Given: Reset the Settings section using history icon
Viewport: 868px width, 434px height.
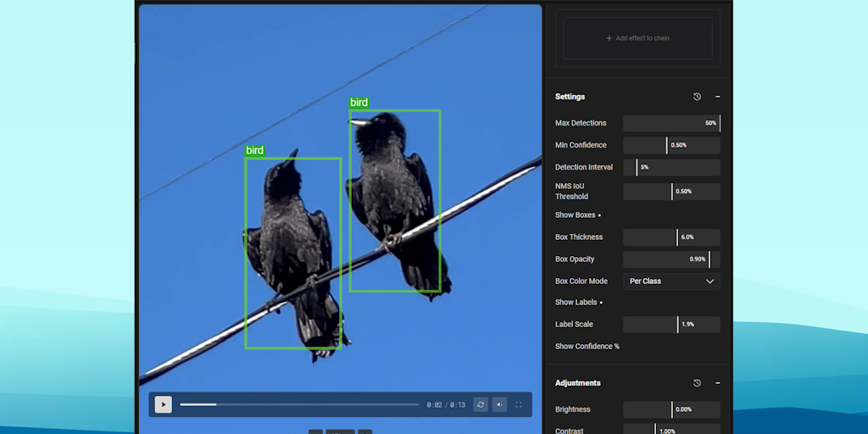Looking at the screenshot, I should coord(697,97).
